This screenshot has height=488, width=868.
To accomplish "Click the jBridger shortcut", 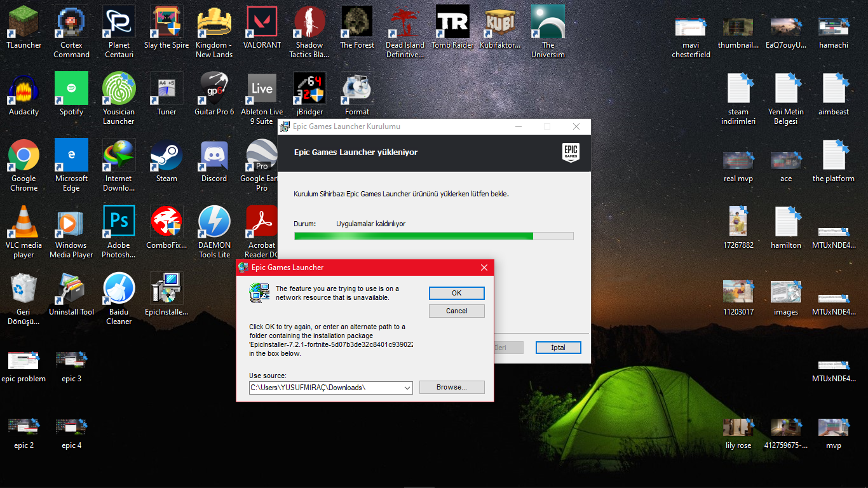I will point(309,89).
